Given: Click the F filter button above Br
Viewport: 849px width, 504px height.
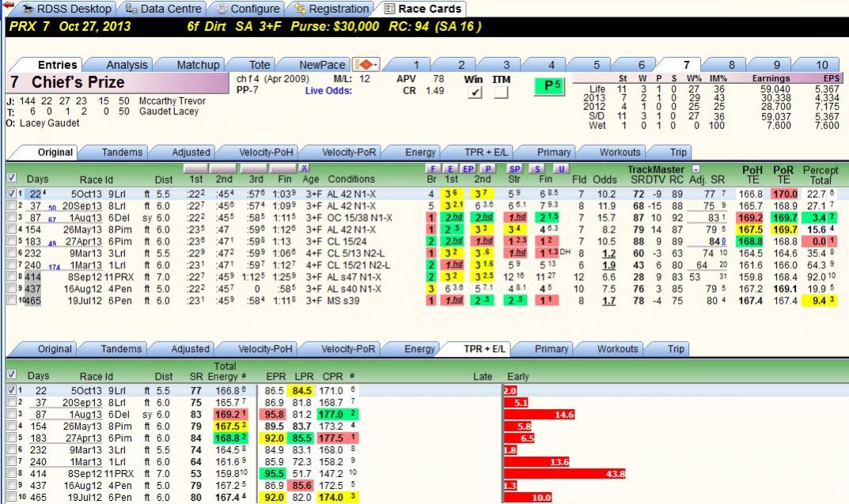Looking at the screenshot, I should [432, 169].
